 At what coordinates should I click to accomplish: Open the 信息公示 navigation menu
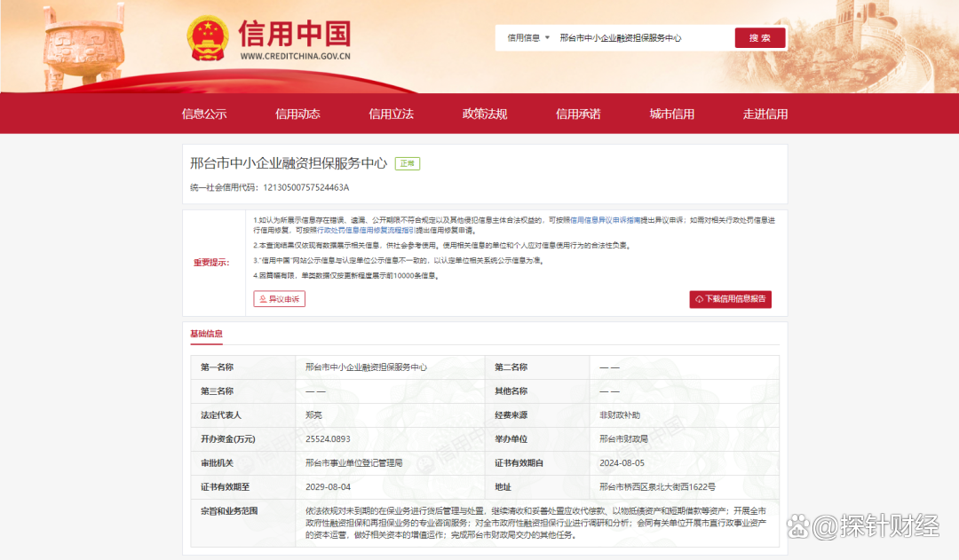[x=204, y=114]
